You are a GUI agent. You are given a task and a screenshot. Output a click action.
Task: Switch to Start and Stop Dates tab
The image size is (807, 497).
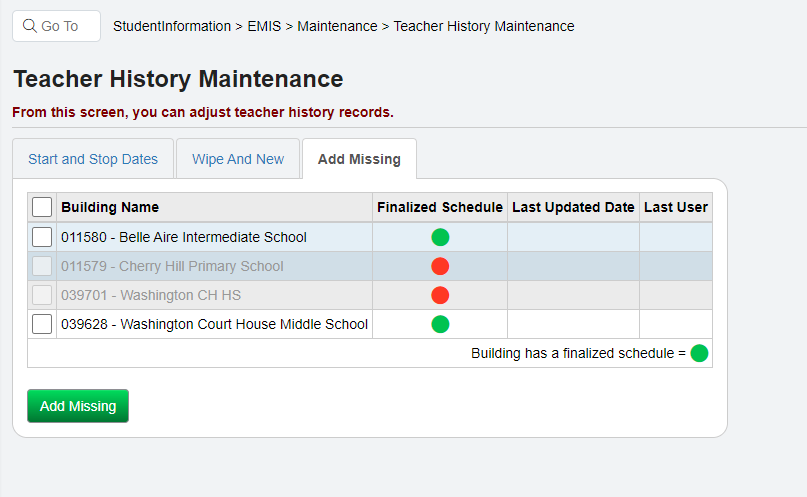[93, 159]
